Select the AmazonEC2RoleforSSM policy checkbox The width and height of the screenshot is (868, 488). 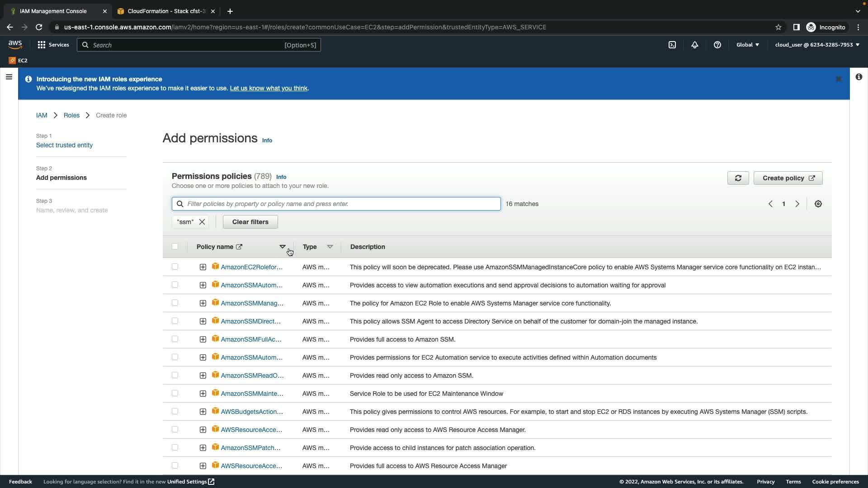175,267
